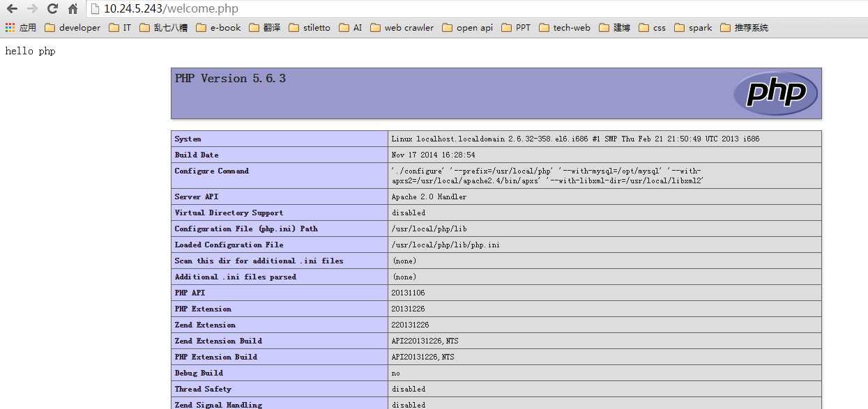Click the 'PHP API' row label
Viewport: 868px width, 409px height.
point(190,293)
